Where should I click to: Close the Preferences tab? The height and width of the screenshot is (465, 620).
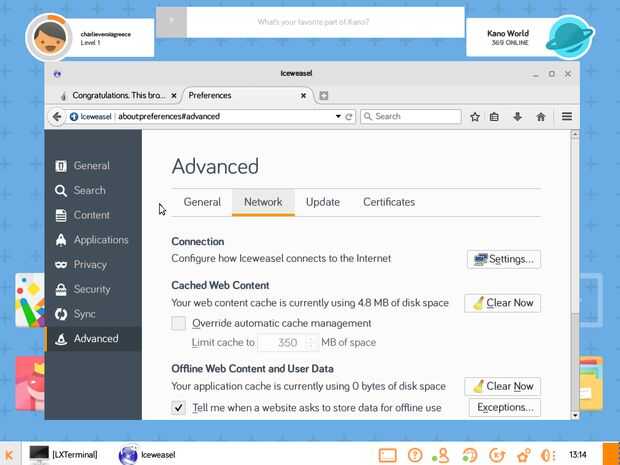point(303,96)
